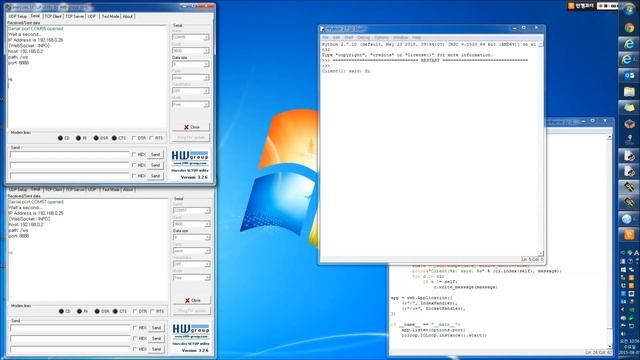
Task: Click Python Shell vertical scrollbar
Action: tap(541, 148)
